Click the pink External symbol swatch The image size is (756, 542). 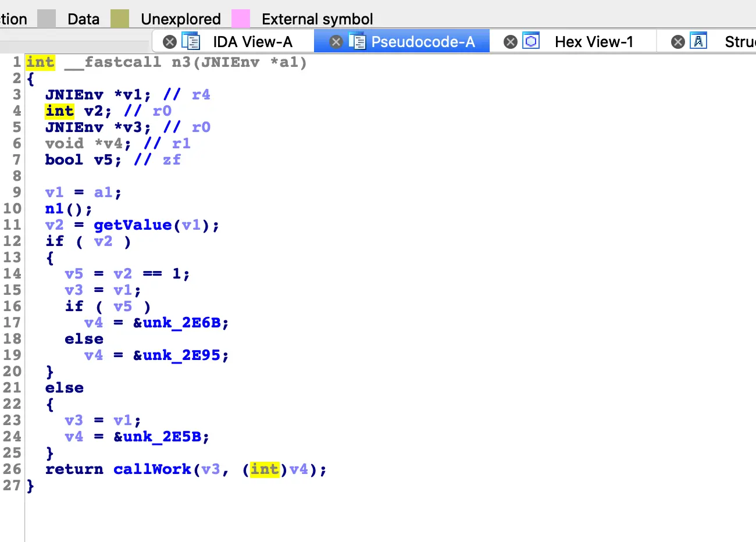(x=241, y=19)
